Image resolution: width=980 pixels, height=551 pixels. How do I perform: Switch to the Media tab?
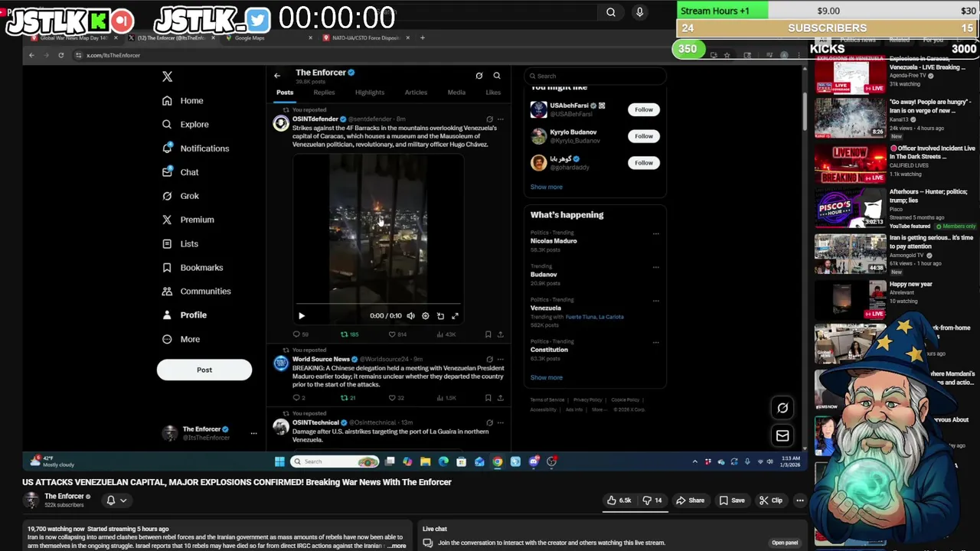(456, 93)
